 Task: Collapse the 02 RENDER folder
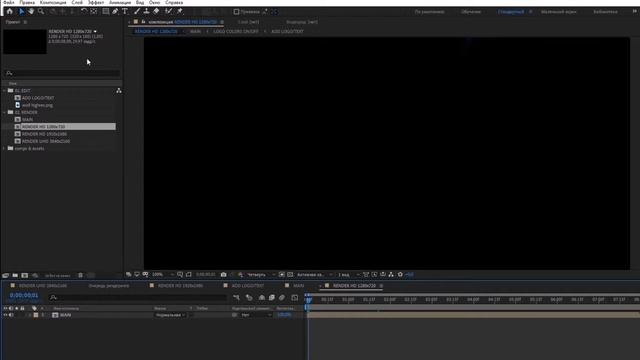(4, 112)
